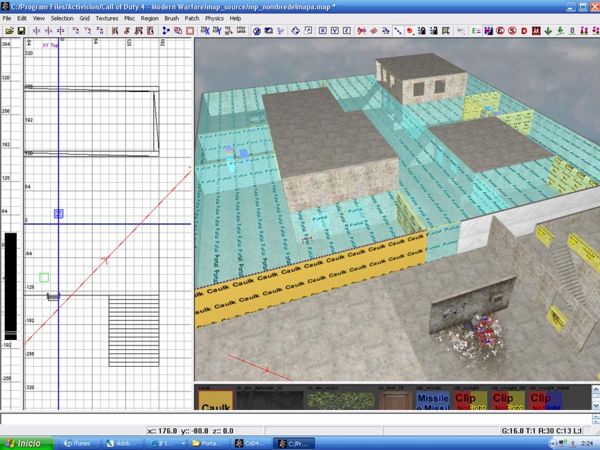
Task: Select the wooden door texture thumbnail
Action: [395, 400]
